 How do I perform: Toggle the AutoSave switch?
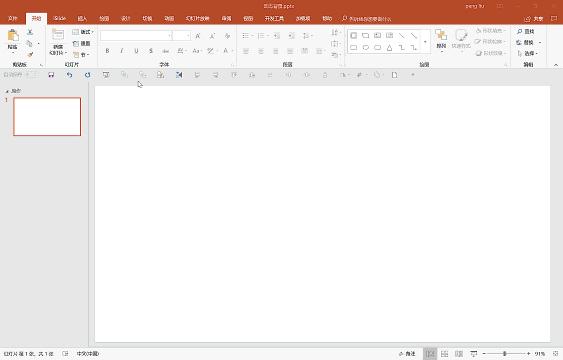pos(31,75)
